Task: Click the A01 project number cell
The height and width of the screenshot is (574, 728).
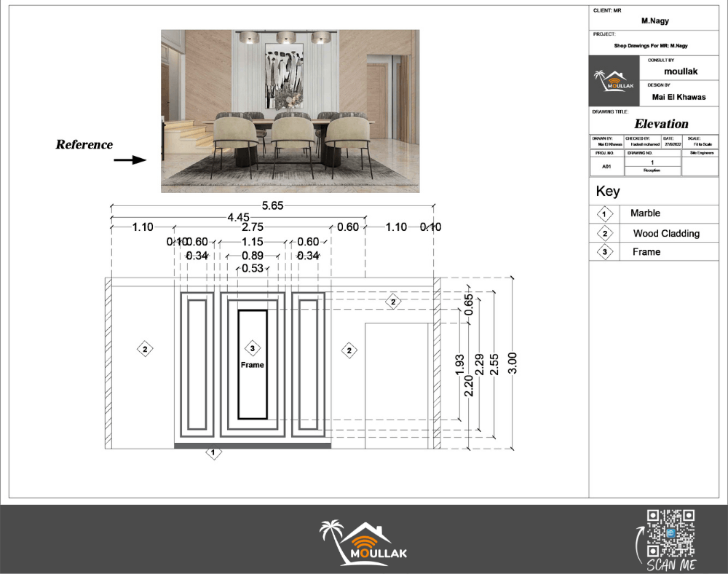Action: tap(606, 167)
